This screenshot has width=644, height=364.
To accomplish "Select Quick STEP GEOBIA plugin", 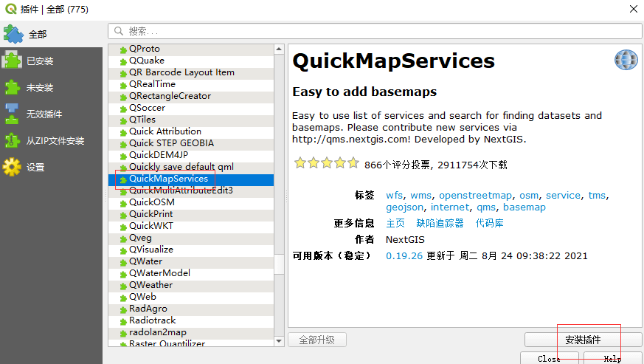I will point(190,143).
